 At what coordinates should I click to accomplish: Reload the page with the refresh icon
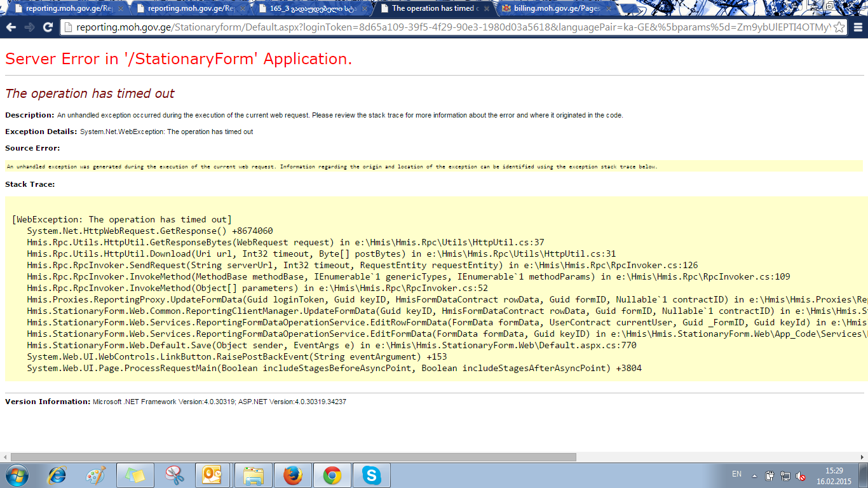click(x=48, y=27)
